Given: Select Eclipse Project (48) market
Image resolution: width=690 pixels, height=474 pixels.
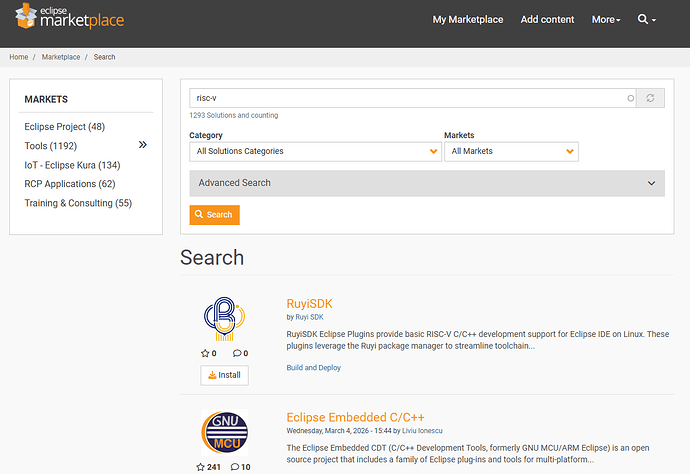Looking at the screenshot, I should pyautogui.click(x=65, y=127).
